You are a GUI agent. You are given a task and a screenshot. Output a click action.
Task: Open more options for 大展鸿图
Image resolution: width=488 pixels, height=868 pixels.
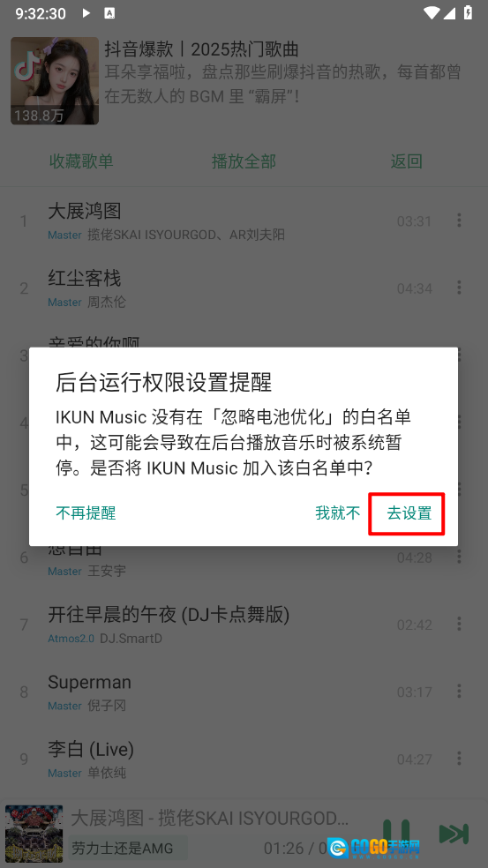pos(459,221)
